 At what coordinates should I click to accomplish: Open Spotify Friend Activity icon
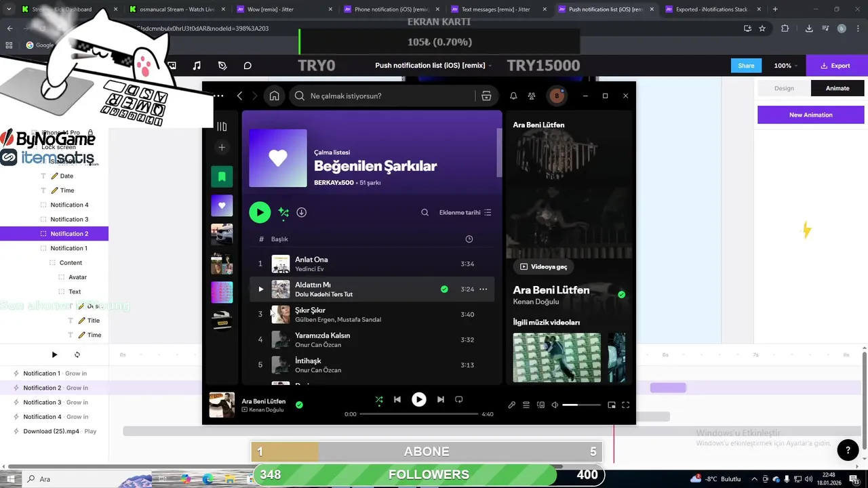coord(532,96)
